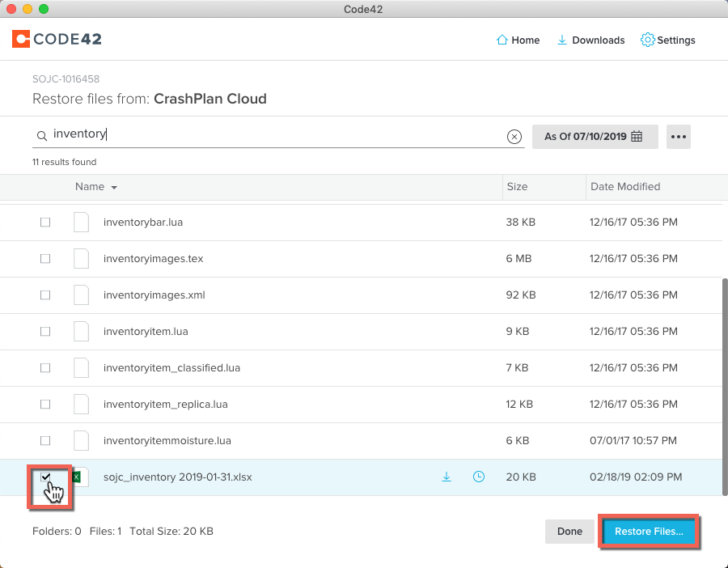
Task: Click the Total Size: 20 KB summary
Action: tap(171, 532)
